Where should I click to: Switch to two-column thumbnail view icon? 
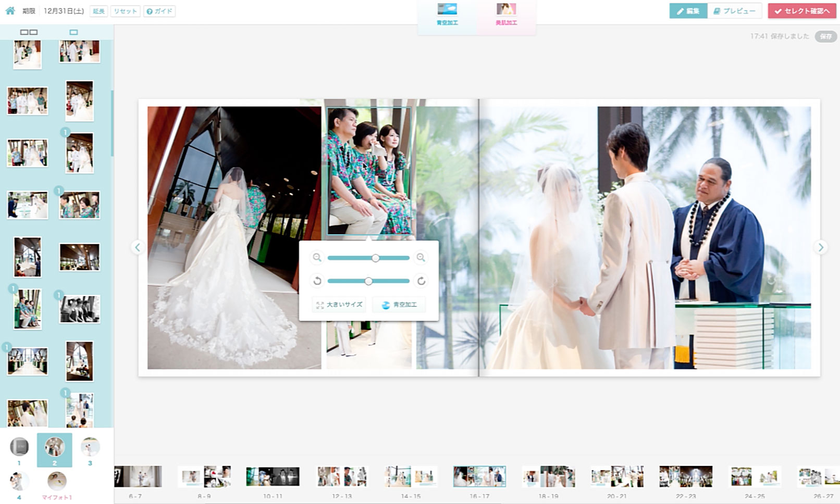coord(29,32)
